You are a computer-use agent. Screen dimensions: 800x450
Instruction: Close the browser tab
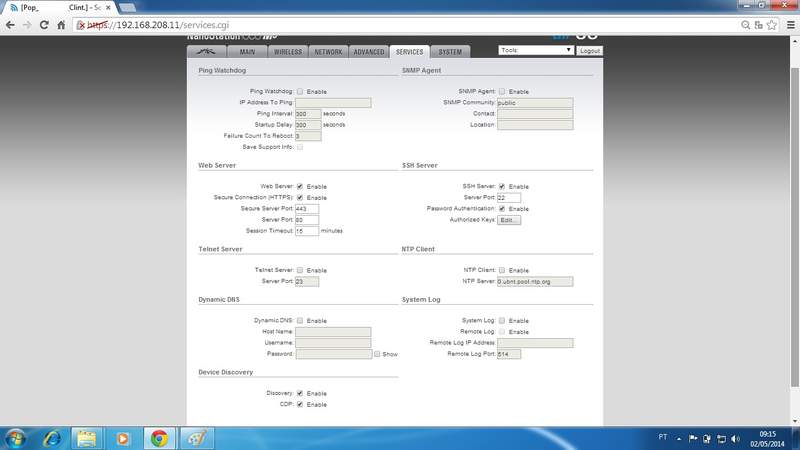coord(108,8)
